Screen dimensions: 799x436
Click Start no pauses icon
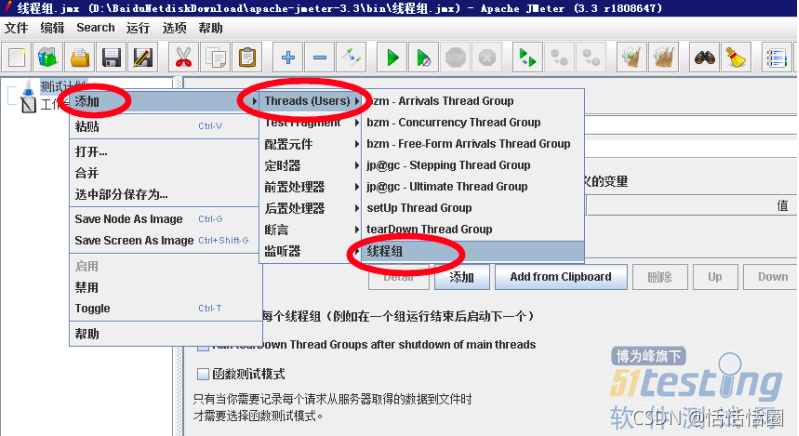pyautogui.click(x=424, y=58)
